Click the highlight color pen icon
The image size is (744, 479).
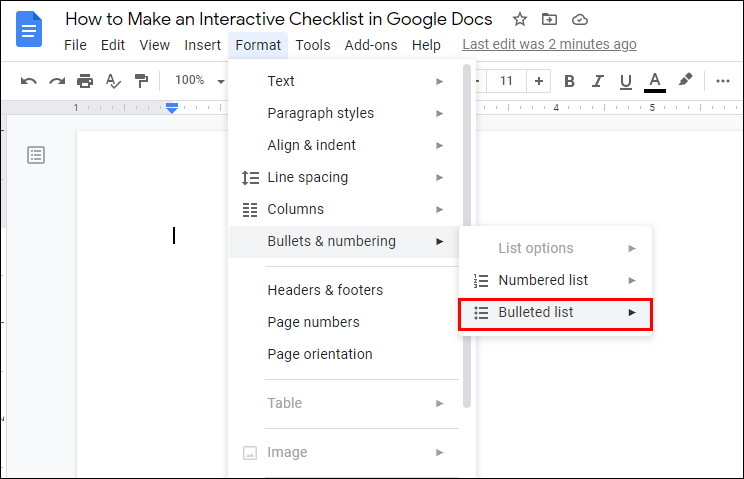point(685,81)
